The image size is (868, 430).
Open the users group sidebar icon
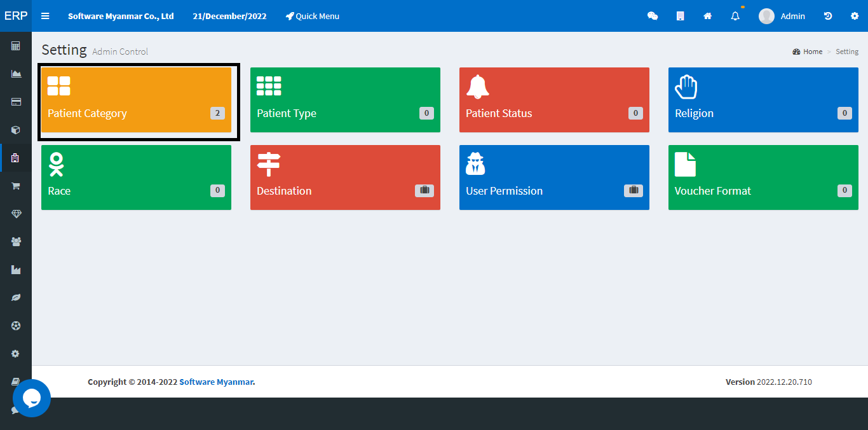16,242
